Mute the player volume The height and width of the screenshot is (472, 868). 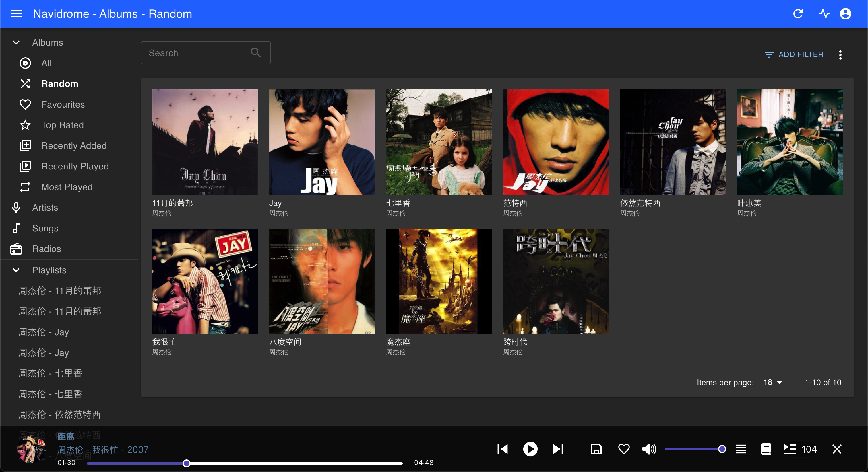649,449
